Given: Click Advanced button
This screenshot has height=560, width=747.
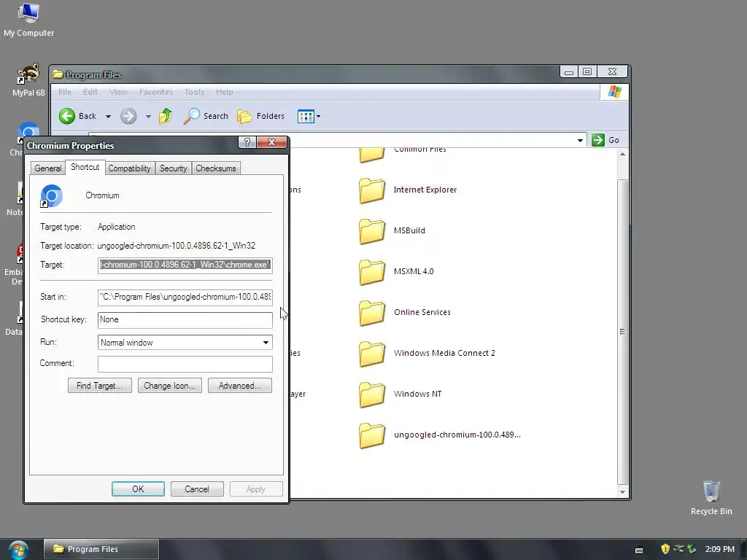Looking at the screenshot, I should 239,386.
